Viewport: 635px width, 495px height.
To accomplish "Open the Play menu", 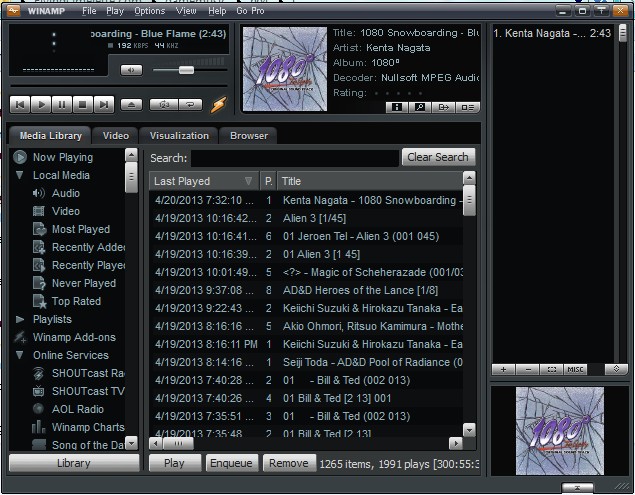I will coord(115,11).
